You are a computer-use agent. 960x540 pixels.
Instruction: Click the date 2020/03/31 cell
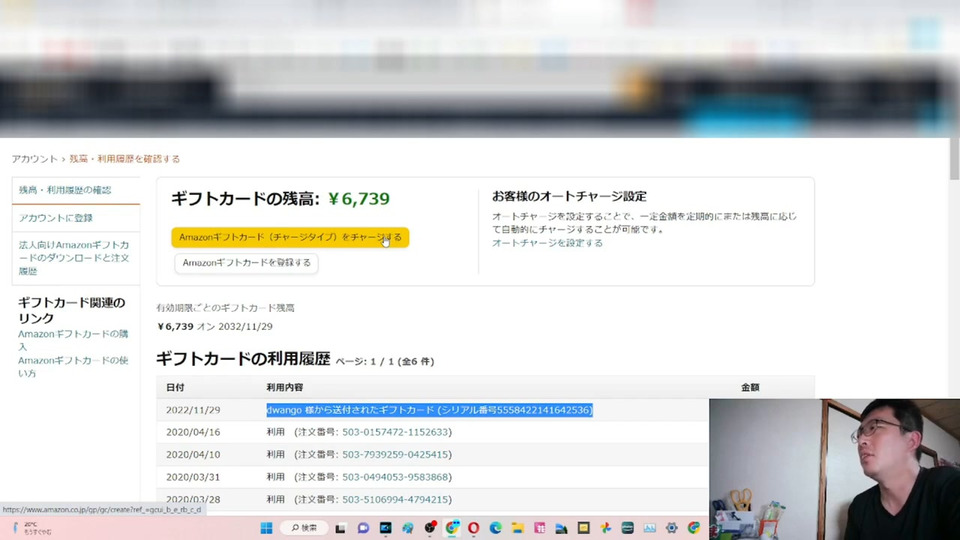pyautogui.click(x=193, y=477)
